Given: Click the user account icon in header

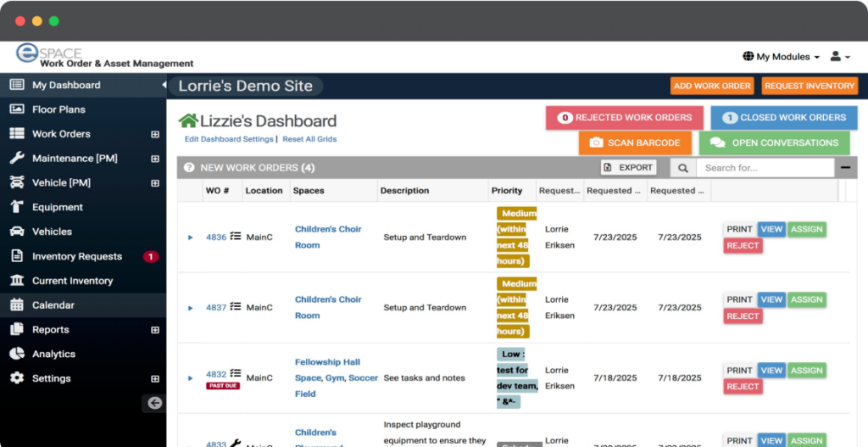Looking at the screenshot, I should click(839, 57).
